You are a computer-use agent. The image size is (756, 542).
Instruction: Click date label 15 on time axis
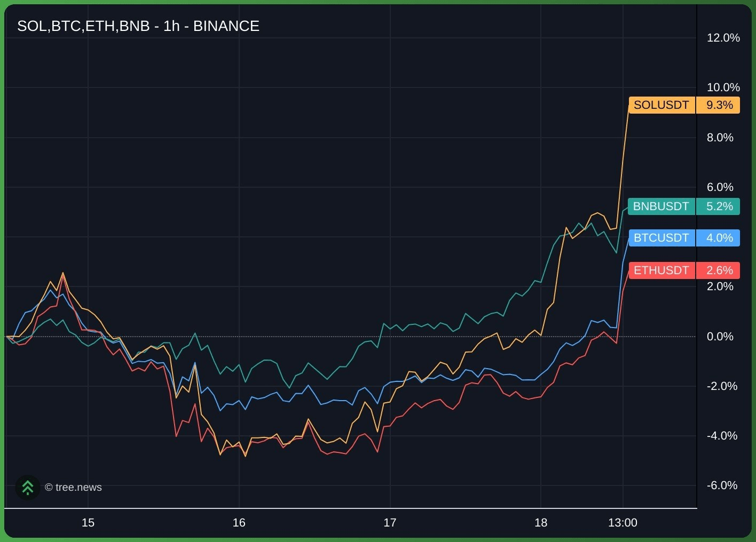coord(88,523)
